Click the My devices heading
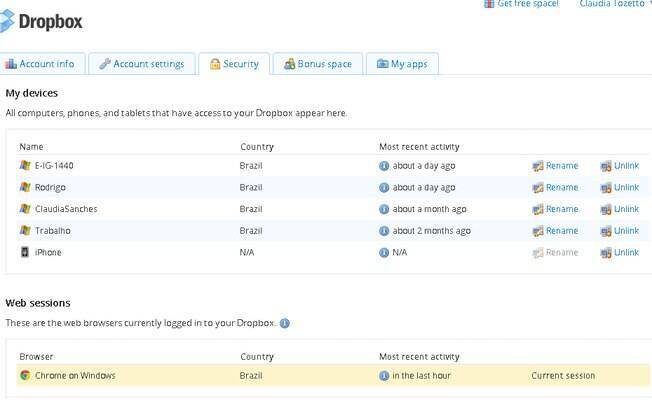The height and width of the screenshot is (408, 652). click(x=32, y=93)
